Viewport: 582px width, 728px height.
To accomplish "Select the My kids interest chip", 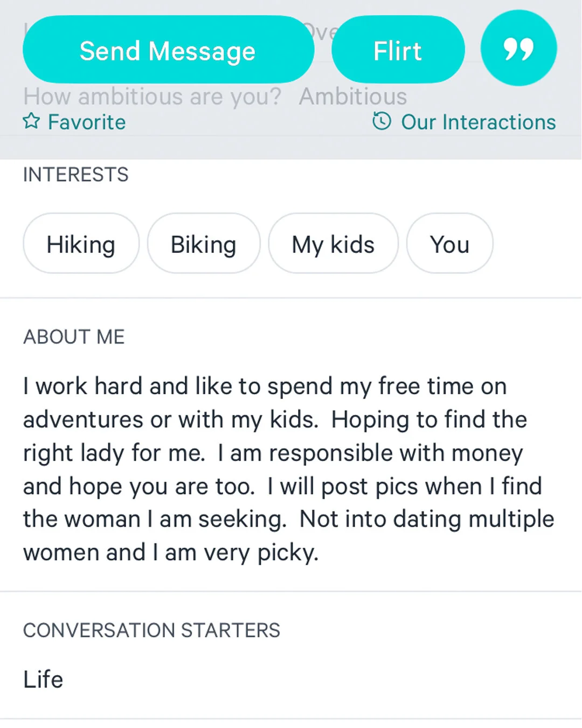I will point(333,244).
